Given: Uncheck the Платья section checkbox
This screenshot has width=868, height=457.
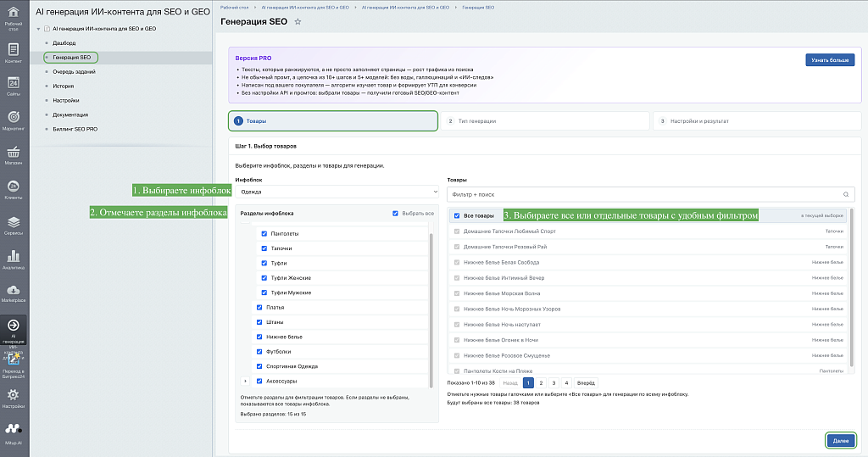Looking at the screenshot, I should point(259,308).
